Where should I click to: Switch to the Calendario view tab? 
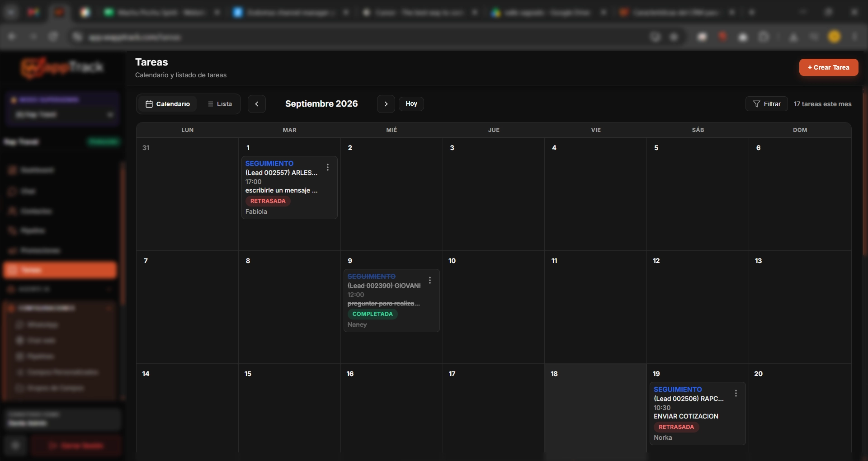pos(168,104)
